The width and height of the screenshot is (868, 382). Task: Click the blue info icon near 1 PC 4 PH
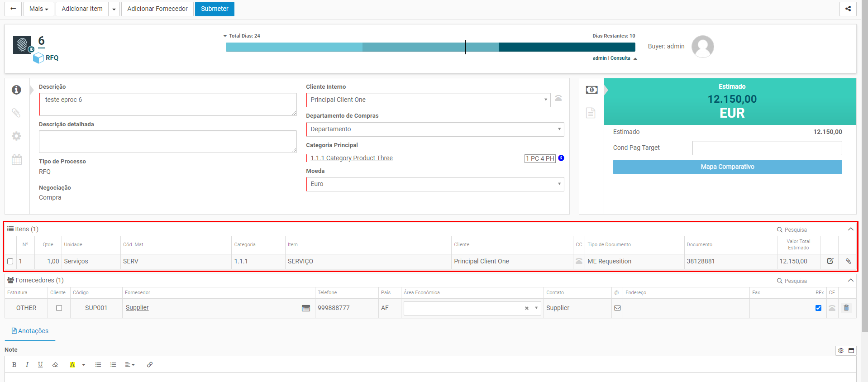point(561,158)
